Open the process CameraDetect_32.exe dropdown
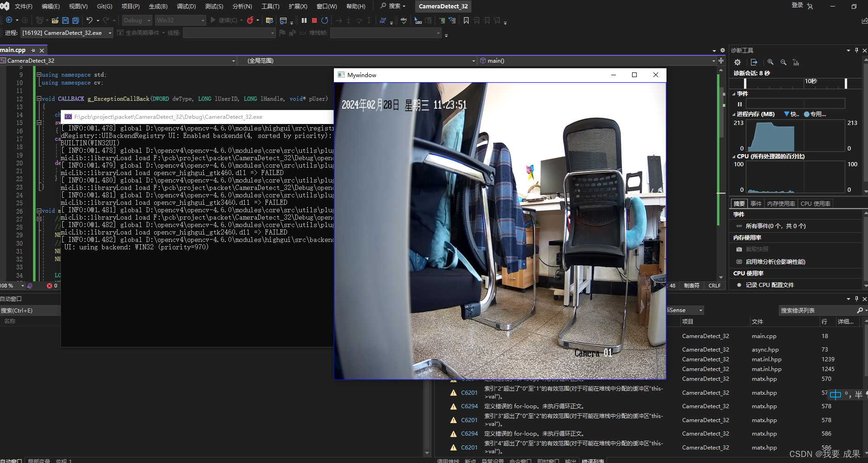The height and width of the screenshot is (463, 868). 110,33
